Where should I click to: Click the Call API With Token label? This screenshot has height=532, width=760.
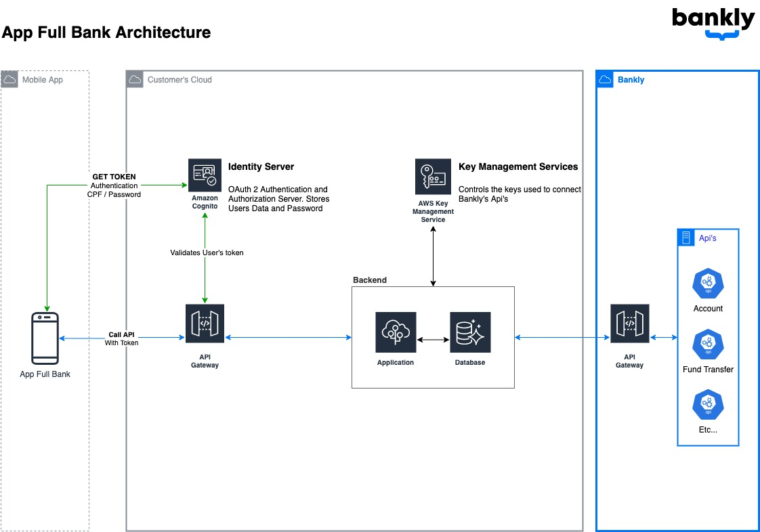[x=121, y=338]
